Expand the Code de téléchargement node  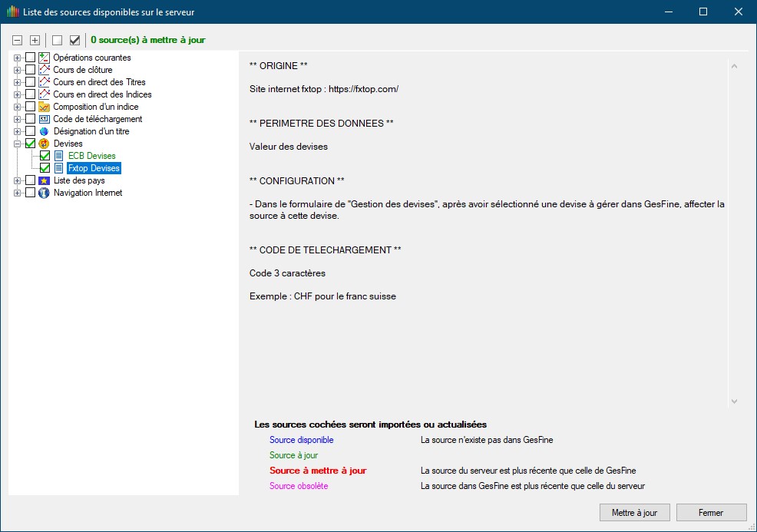pyautogui.click(x=17, y=119)
